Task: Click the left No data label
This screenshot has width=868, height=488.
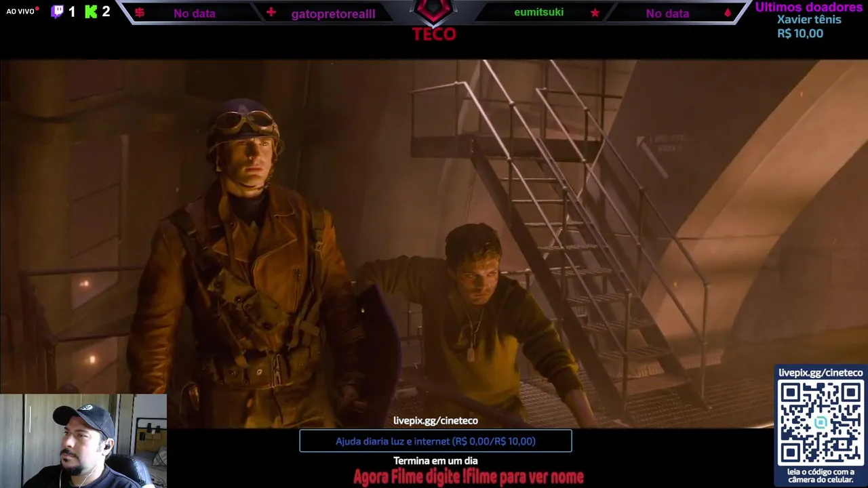Action: 194,14
